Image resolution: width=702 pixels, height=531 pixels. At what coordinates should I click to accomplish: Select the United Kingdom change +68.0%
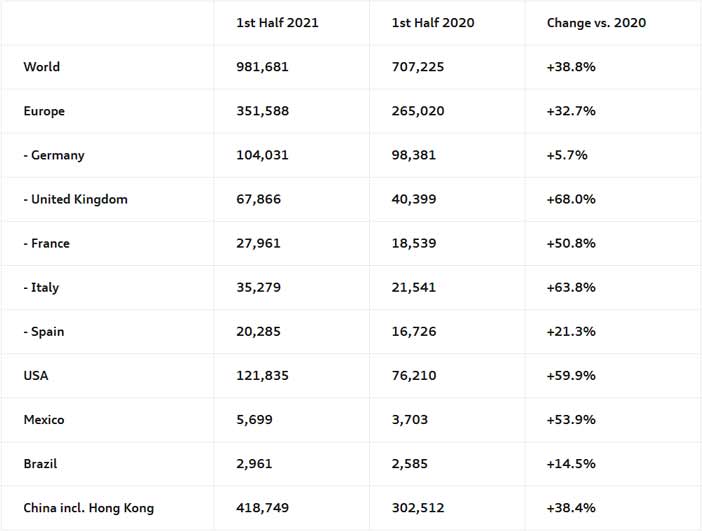point(571,199)
